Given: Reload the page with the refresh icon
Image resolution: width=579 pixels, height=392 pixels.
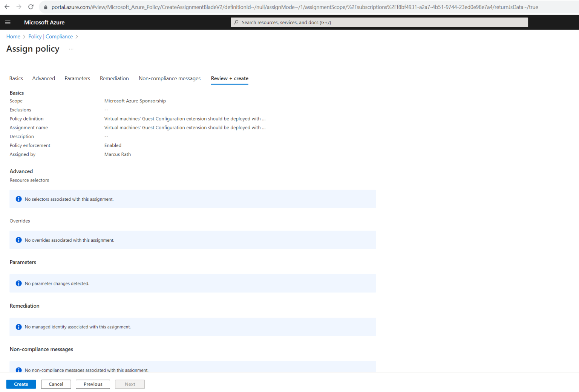Looking at the screenshot, I should pos(31,6).
